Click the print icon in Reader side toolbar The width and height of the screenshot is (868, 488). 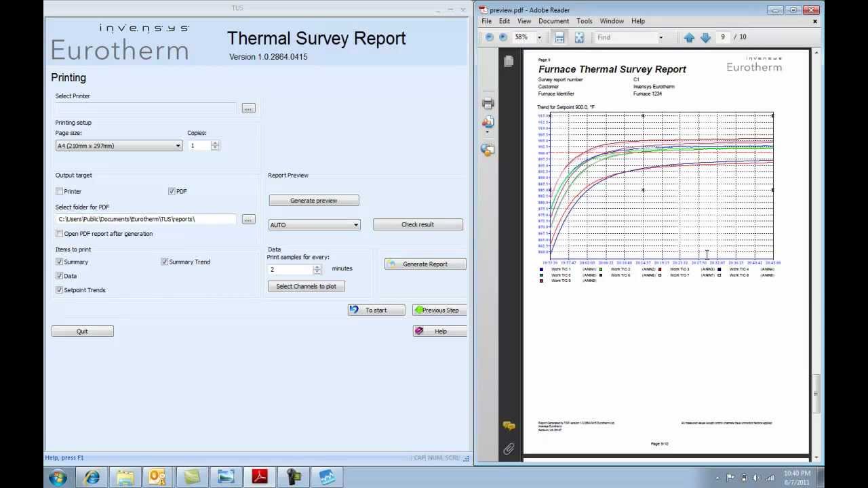(488, 103)
